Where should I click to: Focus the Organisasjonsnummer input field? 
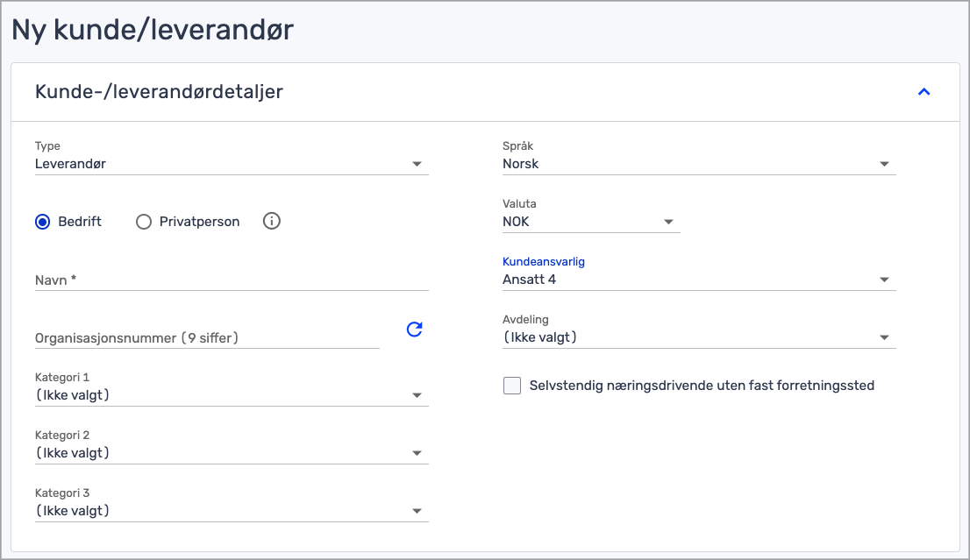[207, 337]
